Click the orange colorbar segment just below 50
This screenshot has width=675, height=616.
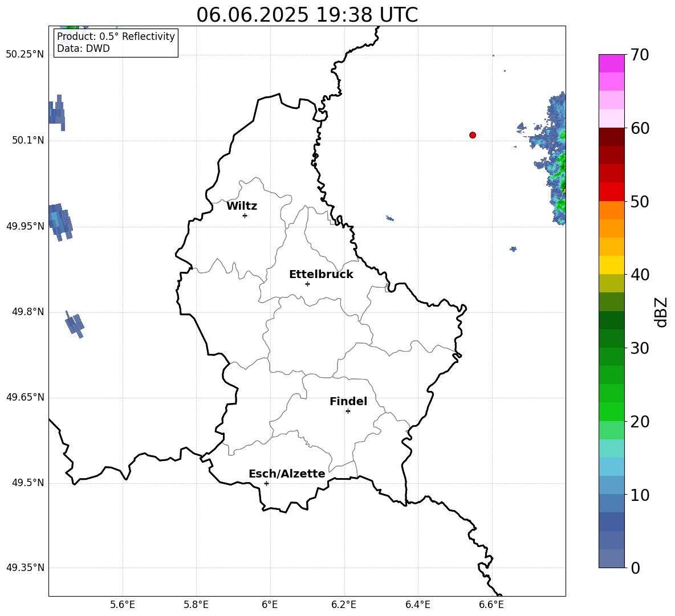pyautogui.click(x=611, y=210)
